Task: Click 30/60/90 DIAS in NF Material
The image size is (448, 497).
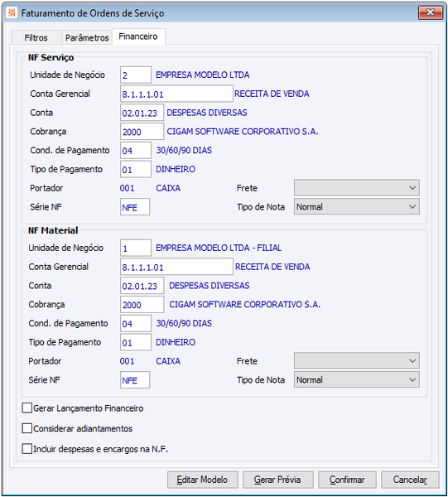Action: [184, 323]
